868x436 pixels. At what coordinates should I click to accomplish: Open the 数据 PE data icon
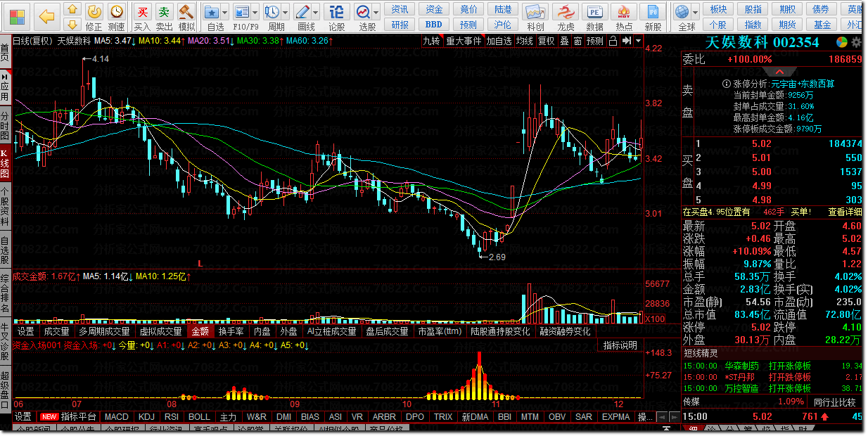[595, 12]
